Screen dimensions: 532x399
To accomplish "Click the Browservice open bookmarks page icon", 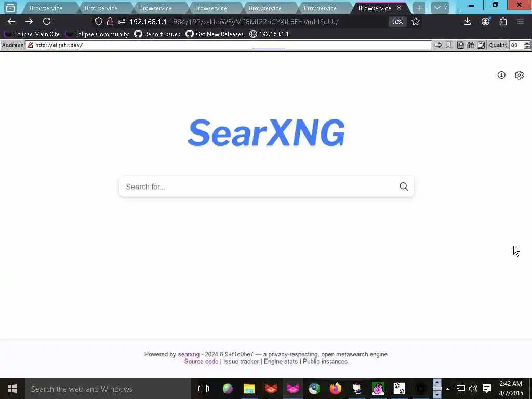I will (460, 45).
